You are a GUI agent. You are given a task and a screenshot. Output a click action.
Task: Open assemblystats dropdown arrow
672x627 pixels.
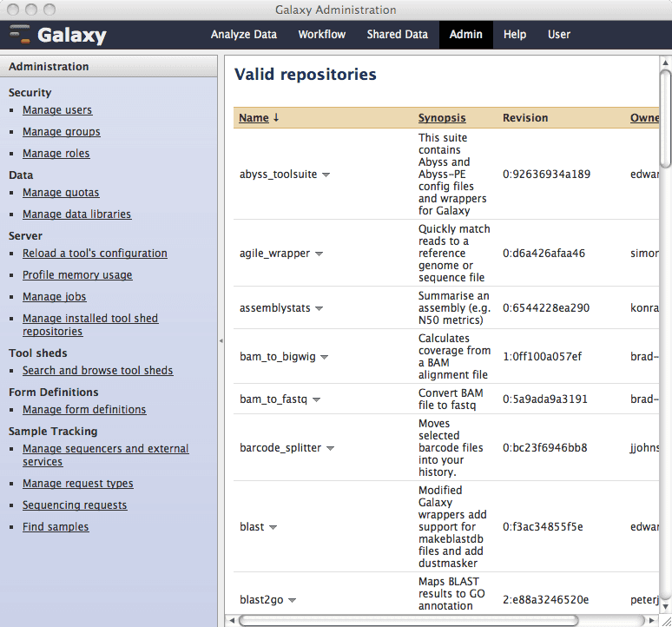(319, 308)
